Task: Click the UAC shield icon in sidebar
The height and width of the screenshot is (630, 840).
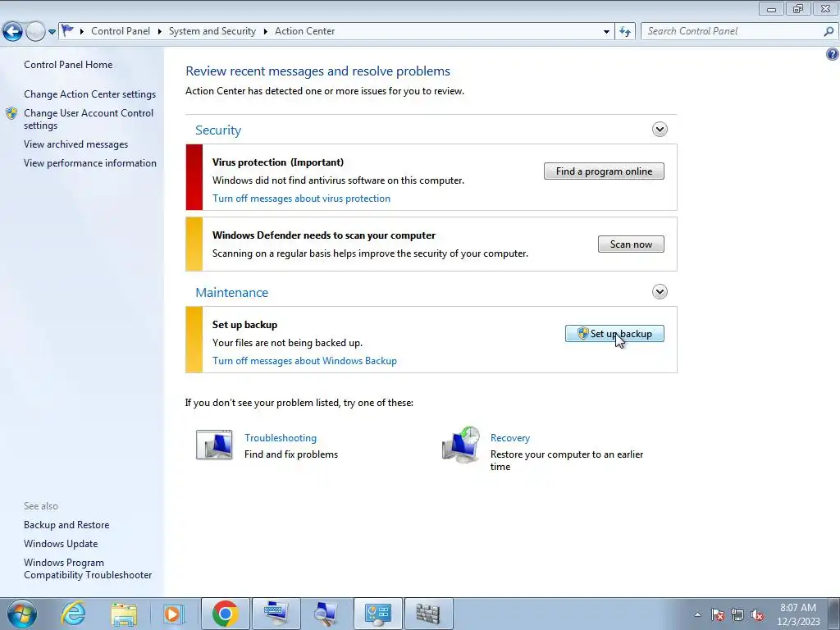Action: pyautogui.click(x=11, y=113)
